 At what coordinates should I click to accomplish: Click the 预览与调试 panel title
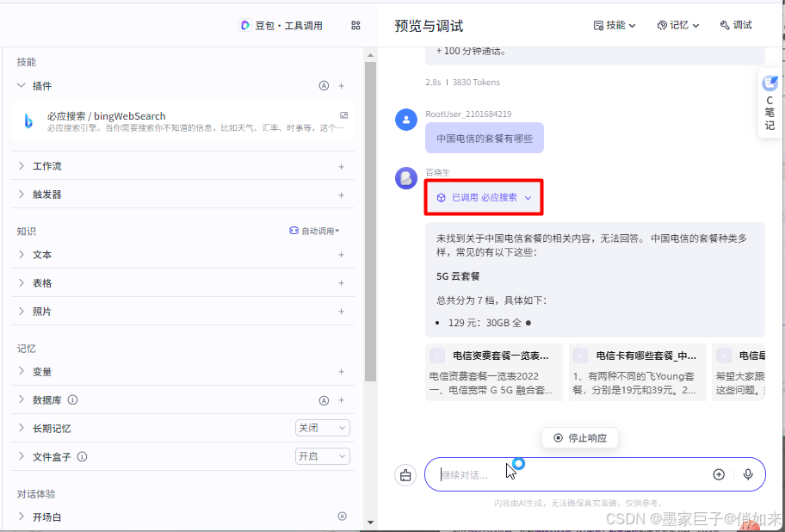point(429,26)
